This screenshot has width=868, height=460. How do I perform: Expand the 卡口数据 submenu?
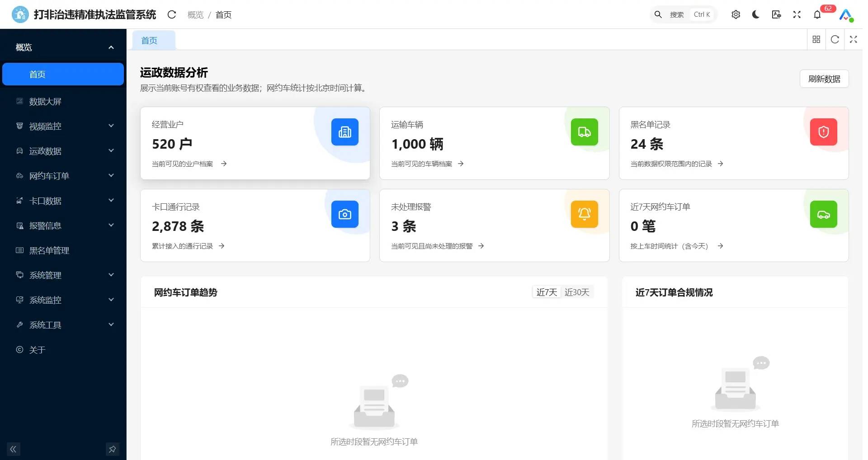coord(63,201)
